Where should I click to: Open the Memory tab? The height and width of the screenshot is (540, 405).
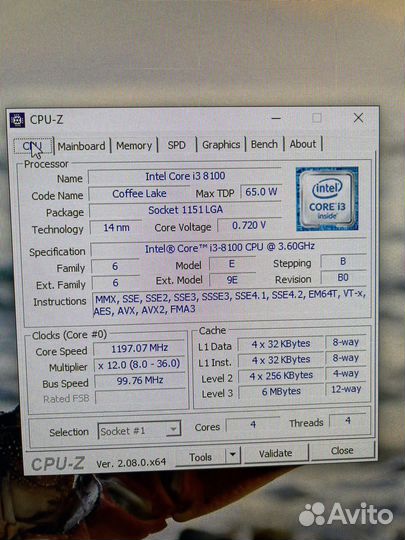point(134,146)
